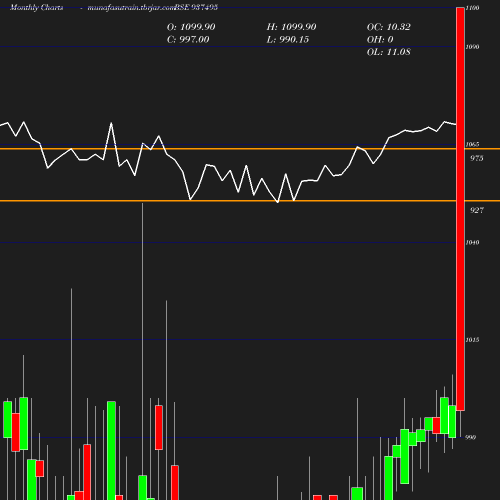Select the 990 price axis label
Screen dimensions: 500x500
coord(470,437)
